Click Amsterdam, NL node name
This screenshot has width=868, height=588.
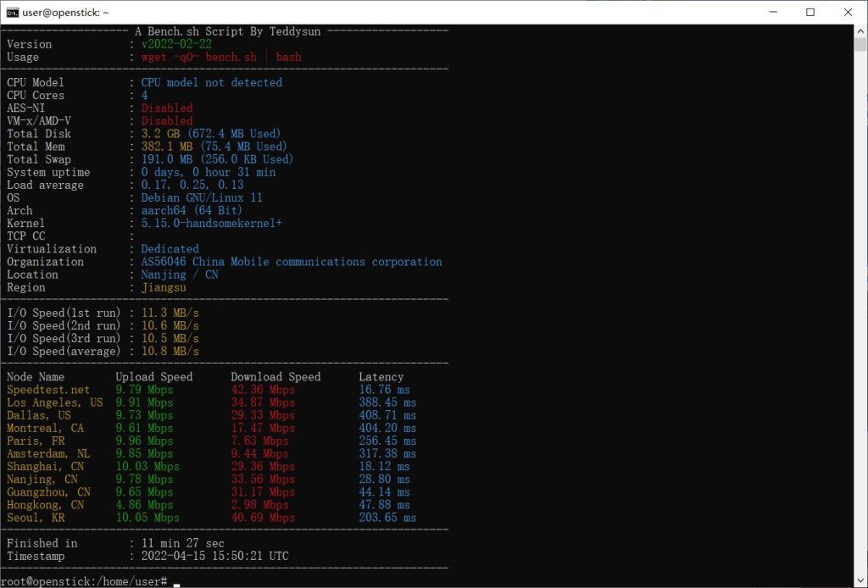[48, 453]
